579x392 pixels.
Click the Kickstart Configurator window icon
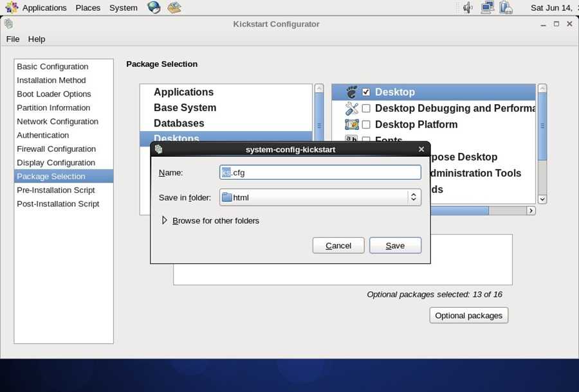9,24
